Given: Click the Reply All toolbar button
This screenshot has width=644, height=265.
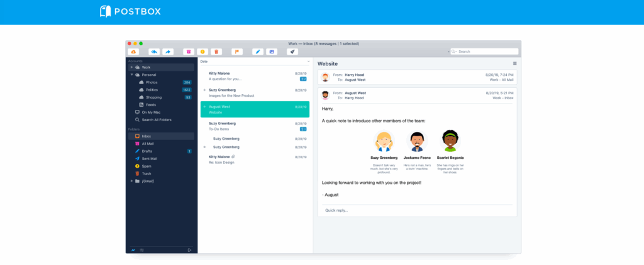Looking at the screenshot, I should tap(154, 51).
